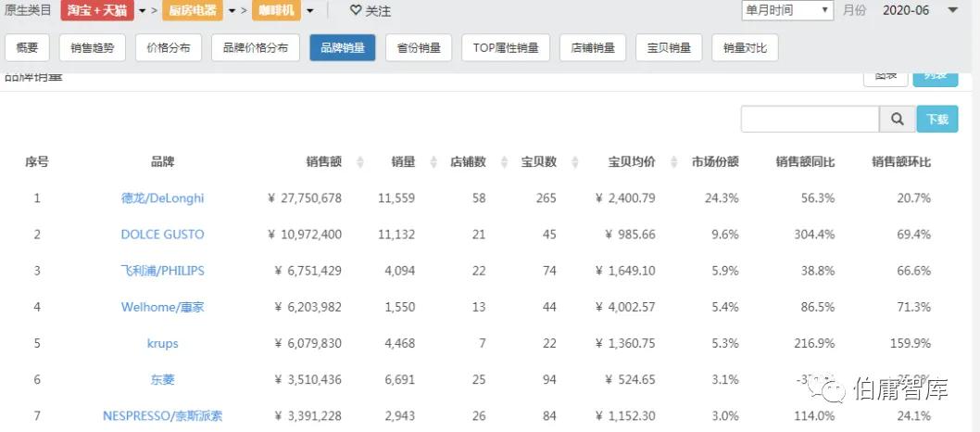Select the ¥ 27,750,678 sales cell
The height and width of the screenshot is (432, 980).
[x=305, y=198]
